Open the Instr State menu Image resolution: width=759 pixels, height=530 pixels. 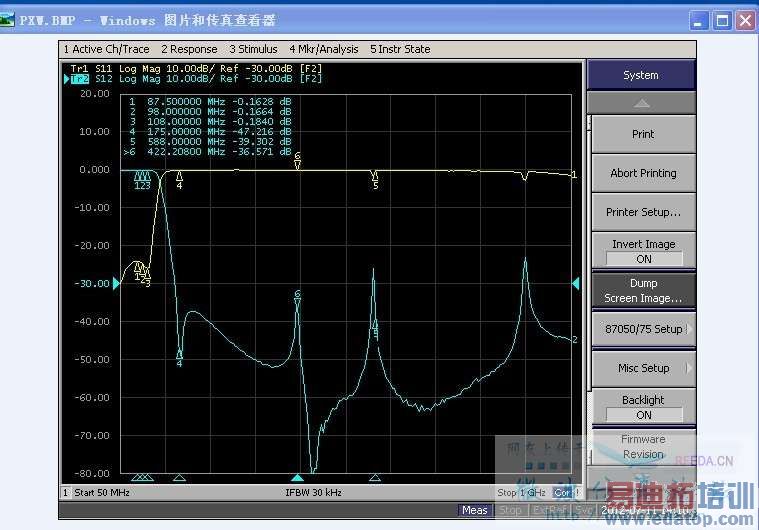(400, 49)
